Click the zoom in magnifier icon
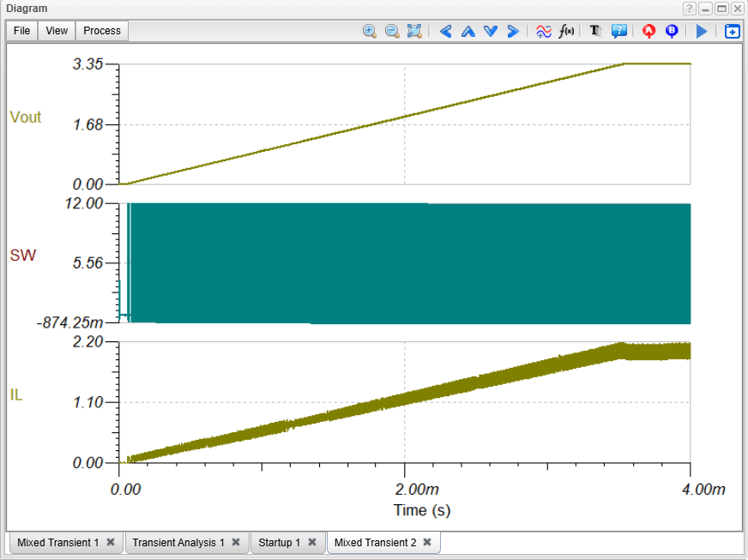748x560 pixels. 370,31
